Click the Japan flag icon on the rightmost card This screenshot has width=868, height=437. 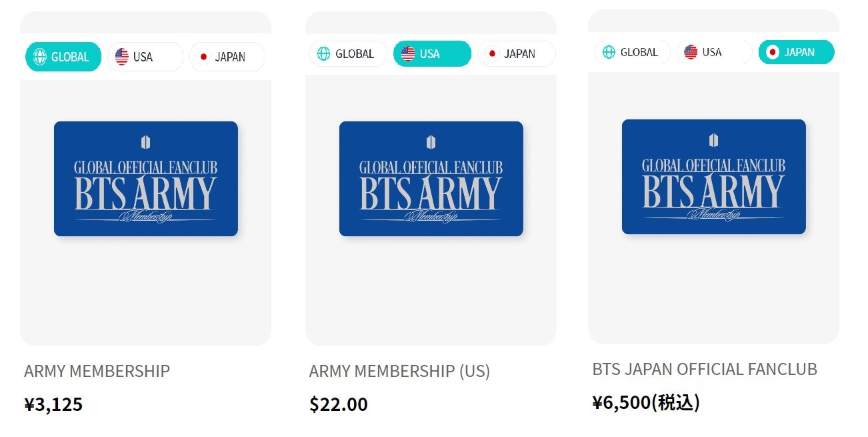[x=774, y=51]
